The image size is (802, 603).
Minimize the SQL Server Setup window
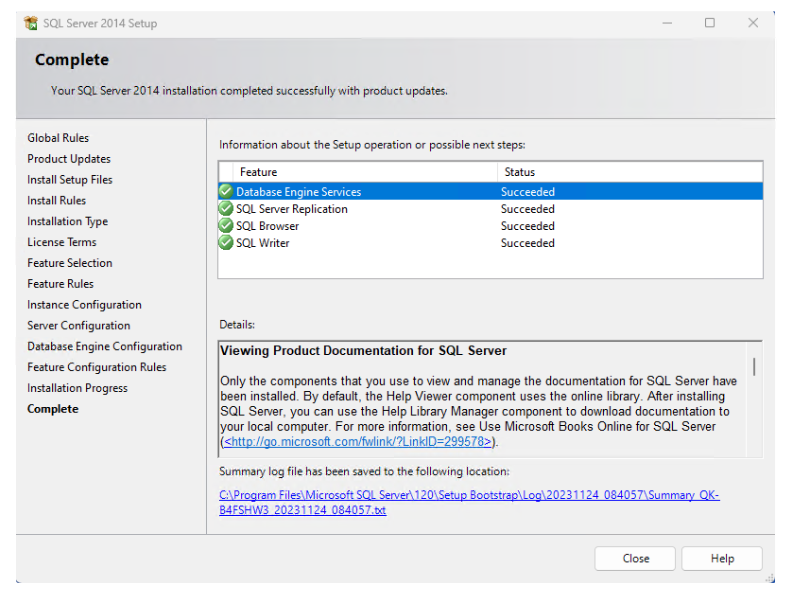(x=665, y=23)
